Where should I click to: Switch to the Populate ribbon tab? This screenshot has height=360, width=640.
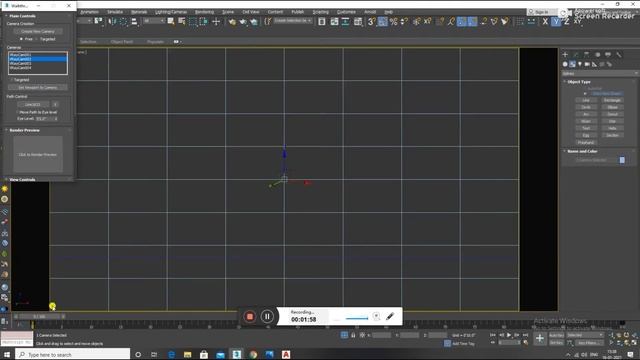[155, 42]
